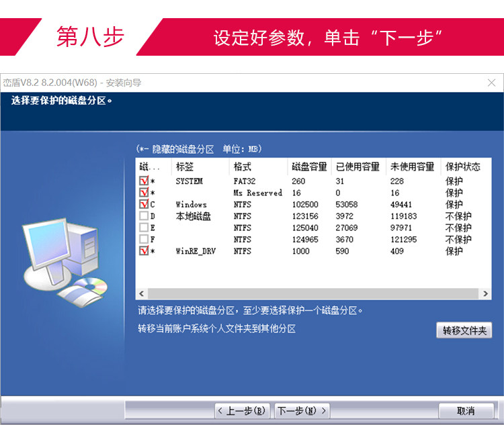Click unused capacity value 121295
The height and width of the screenshot is (425, 504).
coord(403,239)
